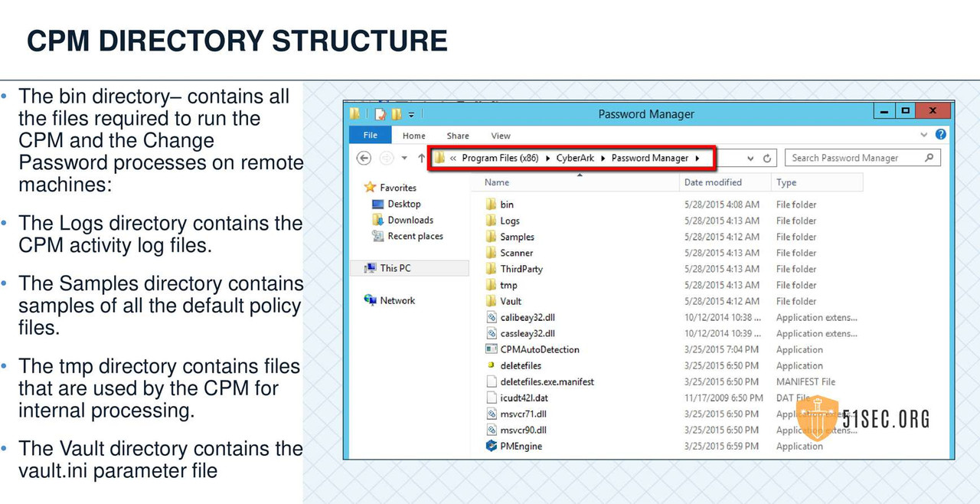Expand arrow after Program Files (x86)
Viewport: 980px width, 504px height.
547,159
